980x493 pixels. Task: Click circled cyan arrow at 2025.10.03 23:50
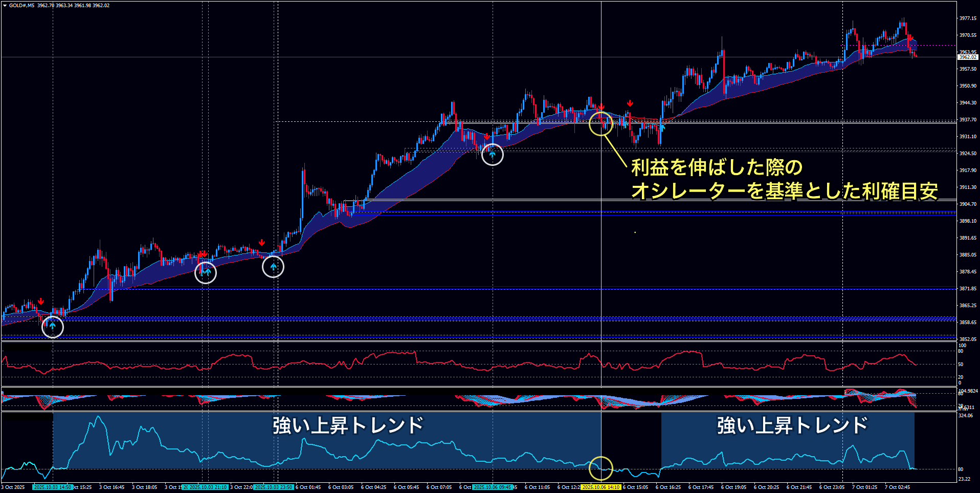click(x=273, y=267)
